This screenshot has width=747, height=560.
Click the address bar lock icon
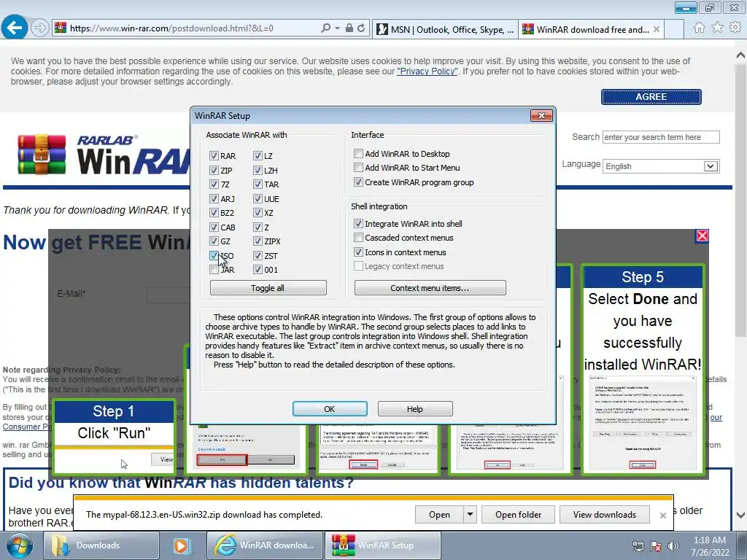(x=349, y=28)
